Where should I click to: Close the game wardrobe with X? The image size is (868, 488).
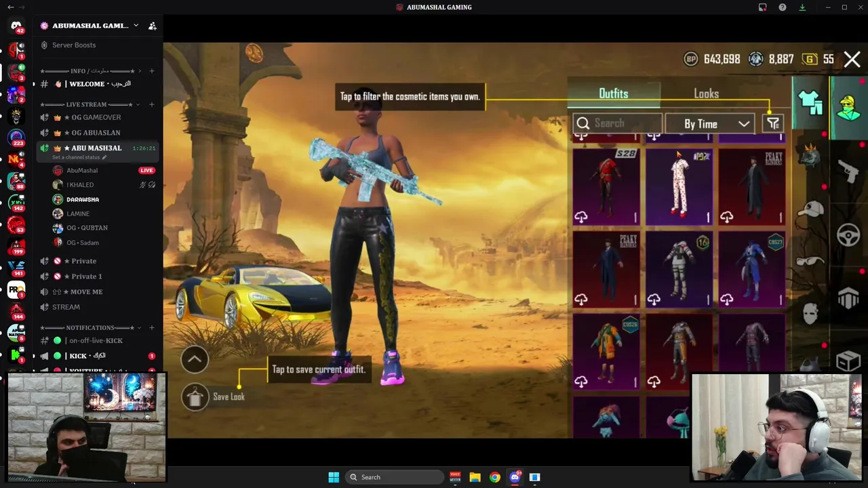tap(852, 60)
